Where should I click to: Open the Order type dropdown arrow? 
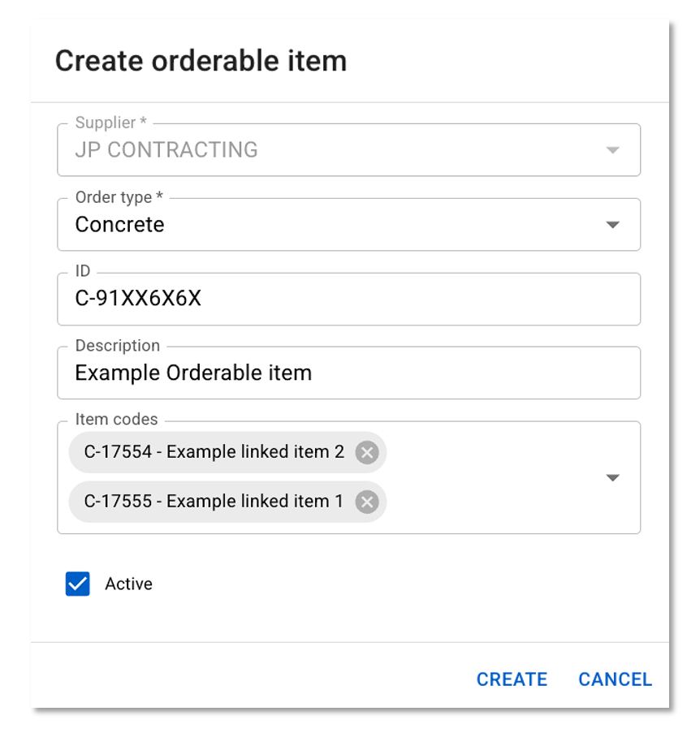(x=613, y=225)
